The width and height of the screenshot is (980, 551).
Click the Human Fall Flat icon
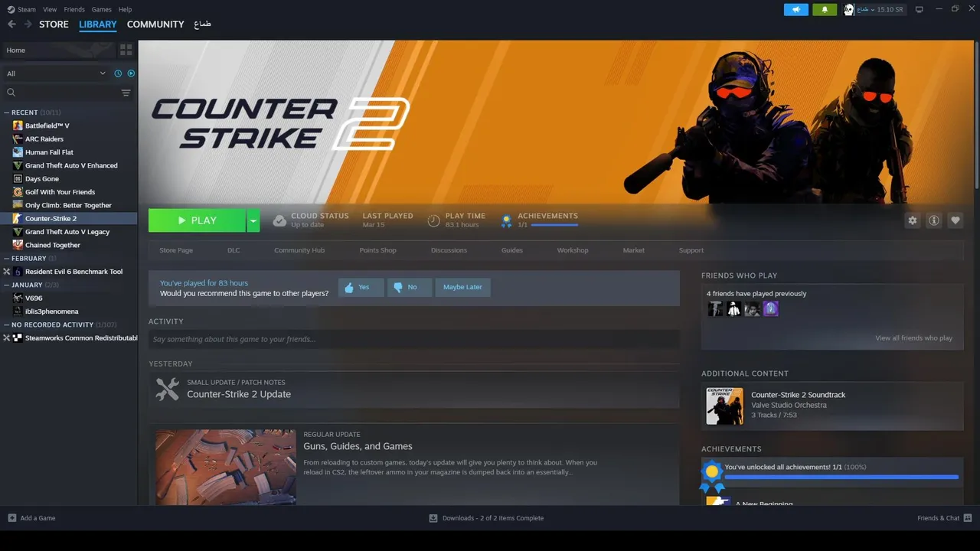pyautogui.click(x=18, y=152)
